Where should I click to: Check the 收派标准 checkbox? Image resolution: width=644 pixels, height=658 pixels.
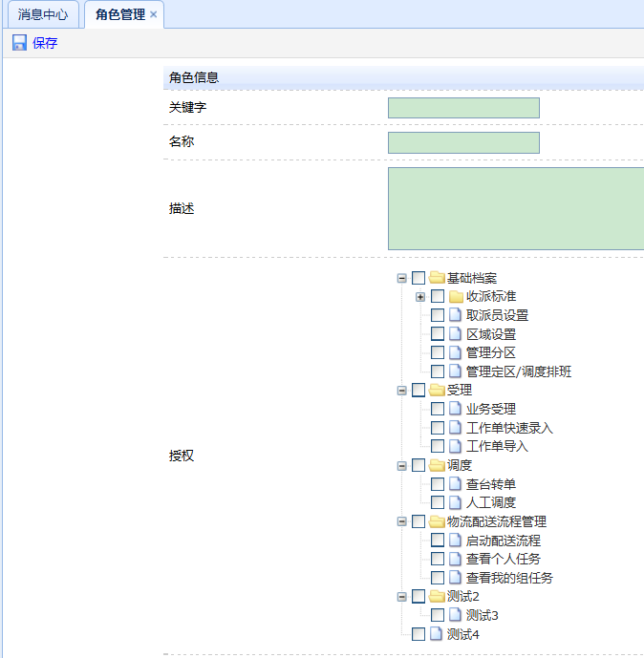[438, 296]
